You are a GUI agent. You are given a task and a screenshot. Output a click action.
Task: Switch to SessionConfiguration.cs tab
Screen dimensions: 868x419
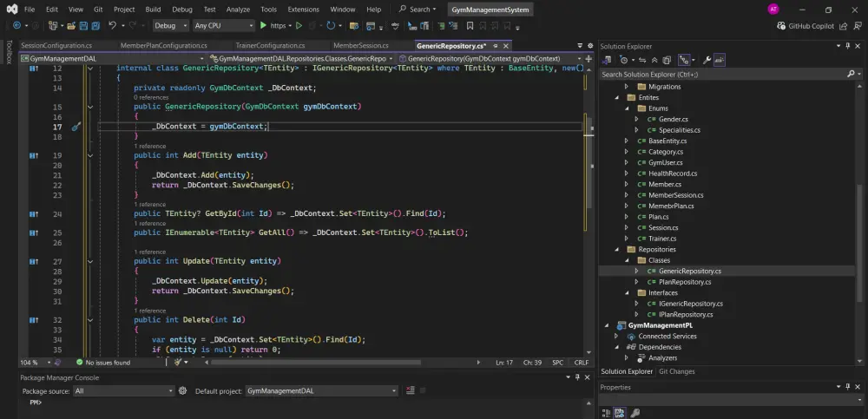(x=56, y=46)
